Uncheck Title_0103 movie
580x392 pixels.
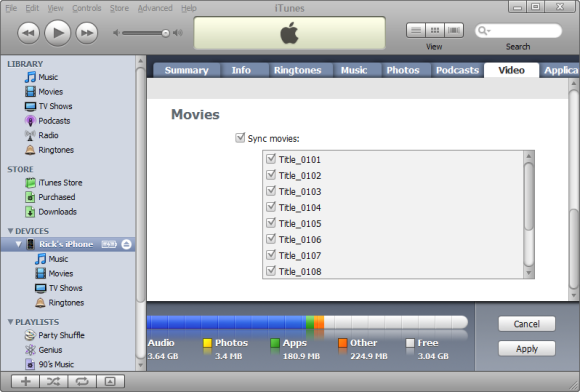coord(271,191)
